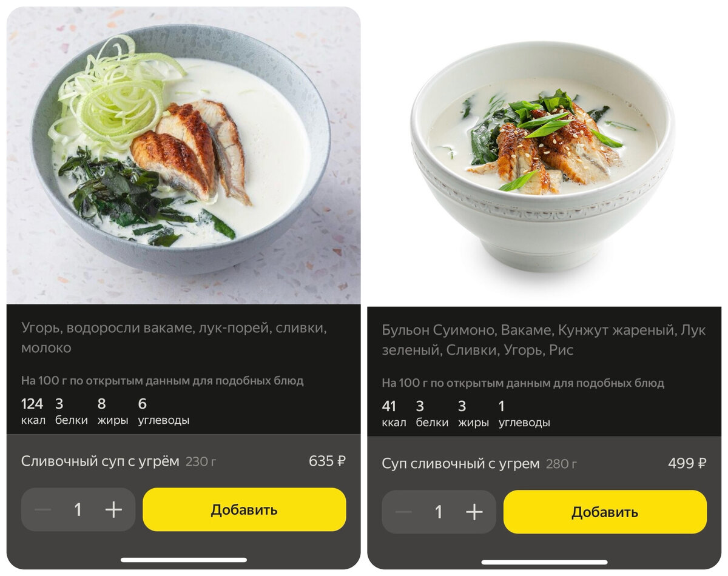Tap the 635 ₽ price label
The height and width of the screenshot is (576, 728).
(327, 461)
